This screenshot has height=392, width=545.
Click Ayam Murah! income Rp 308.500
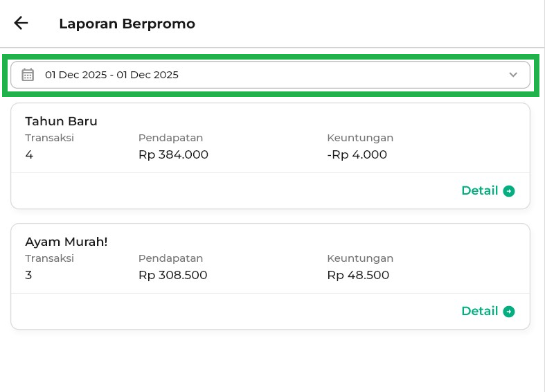(172, 275)
